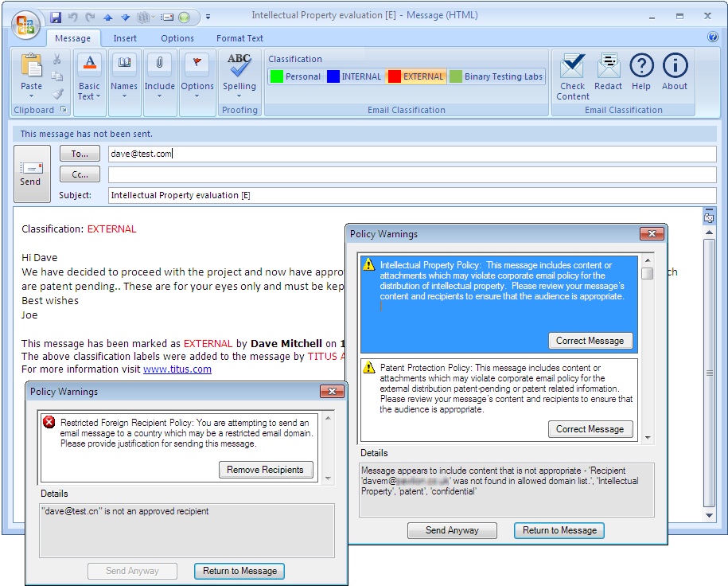Screen dimensions: 728x586
Task: Go to next item with down arrow
Action: 126,18
